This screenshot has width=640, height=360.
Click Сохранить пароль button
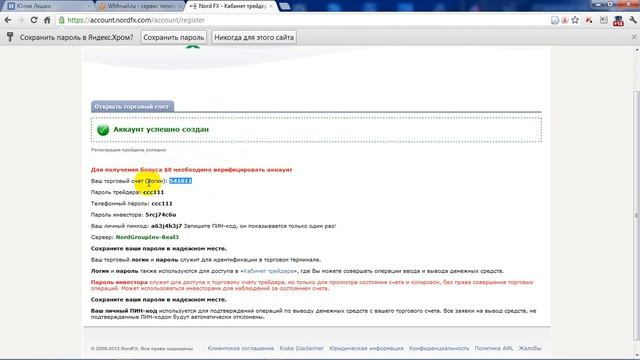173,37
